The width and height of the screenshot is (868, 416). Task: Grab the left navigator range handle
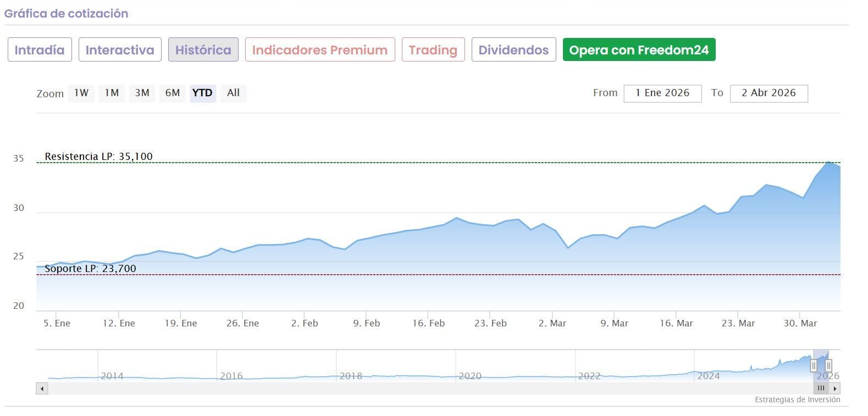point(814,365)
